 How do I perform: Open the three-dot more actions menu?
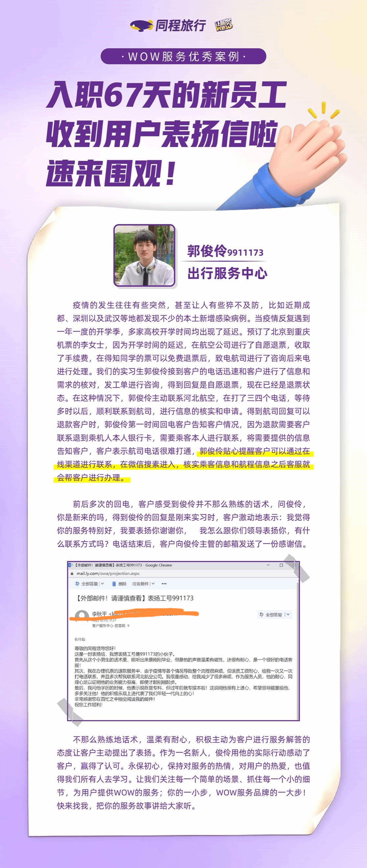(x=164, y=583)
